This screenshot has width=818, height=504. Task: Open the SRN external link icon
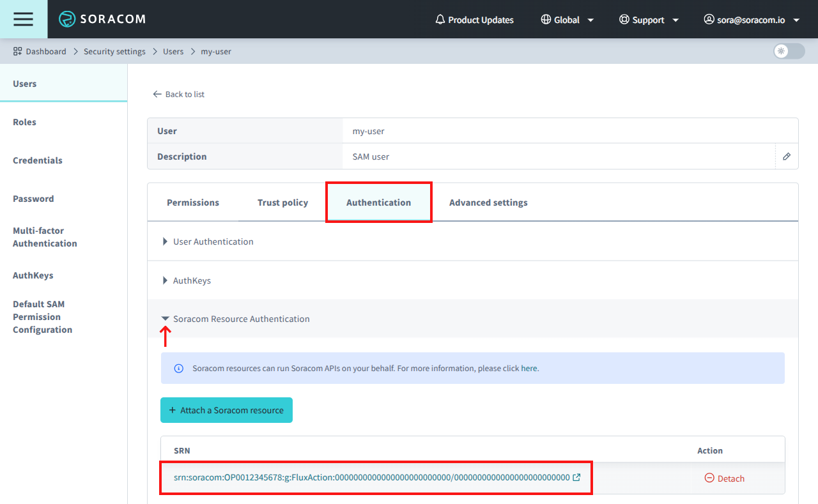577,477
